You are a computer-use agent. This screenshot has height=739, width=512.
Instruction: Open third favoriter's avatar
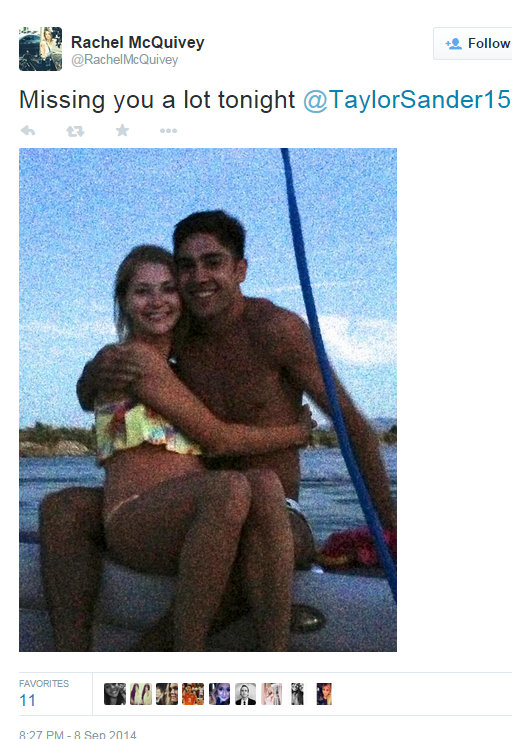point(167,694)
